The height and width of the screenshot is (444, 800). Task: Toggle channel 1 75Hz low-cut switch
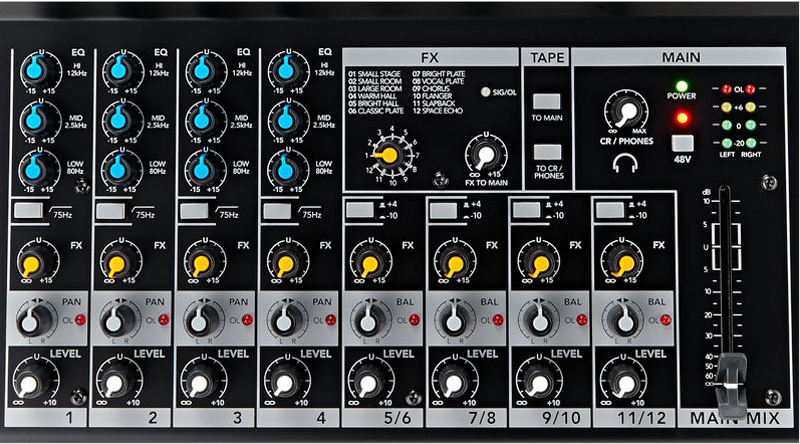[x=27, y=210]
